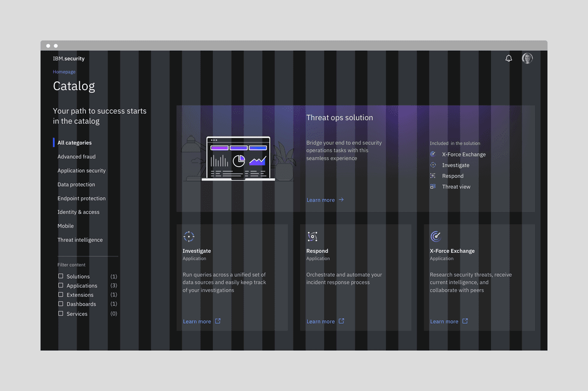
Task: Open the Threat intelligence category
Action: click(80, 240)
